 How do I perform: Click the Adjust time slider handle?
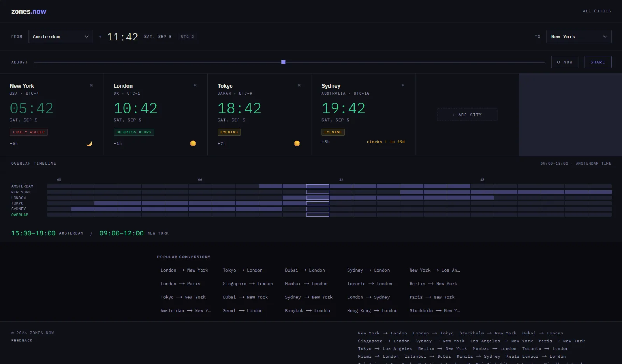tap(283, 62)
